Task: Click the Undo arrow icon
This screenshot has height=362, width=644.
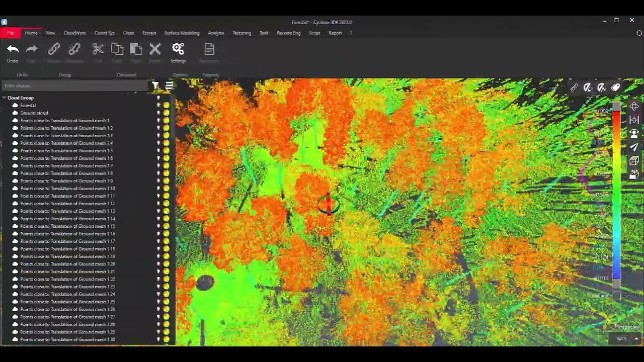Action: click(x=13, y=49)
